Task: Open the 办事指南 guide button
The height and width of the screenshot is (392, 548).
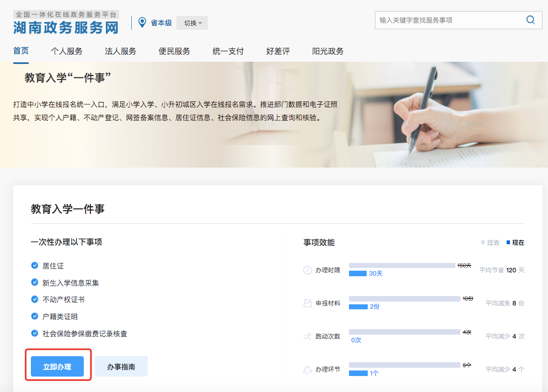Action: tap(121, 367)
